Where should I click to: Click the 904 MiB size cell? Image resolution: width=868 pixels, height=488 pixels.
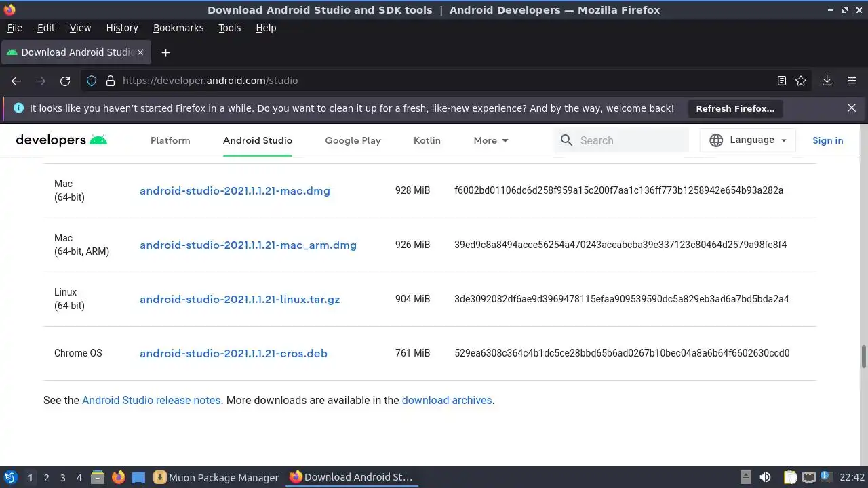click(412, 299)
